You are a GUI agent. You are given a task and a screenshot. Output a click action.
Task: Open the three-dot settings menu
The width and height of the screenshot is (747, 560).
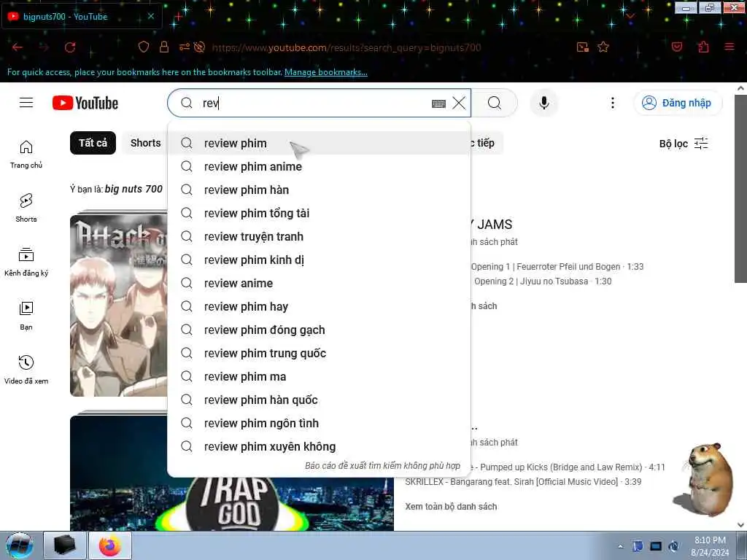[613, 103]
